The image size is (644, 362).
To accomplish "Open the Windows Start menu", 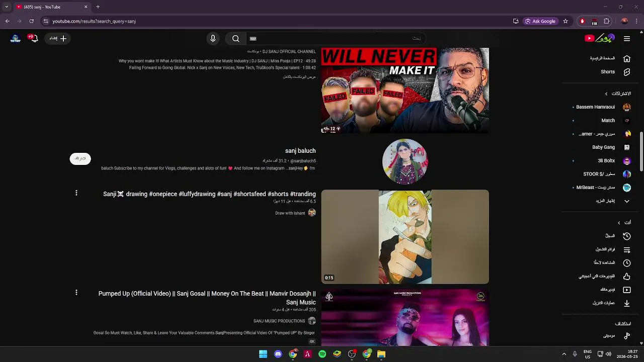I will (x=263, y=354).
